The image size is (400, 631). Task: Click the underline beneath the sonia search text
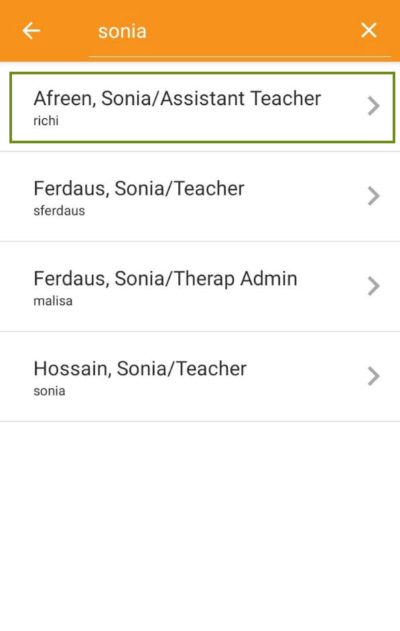[239, 57]
